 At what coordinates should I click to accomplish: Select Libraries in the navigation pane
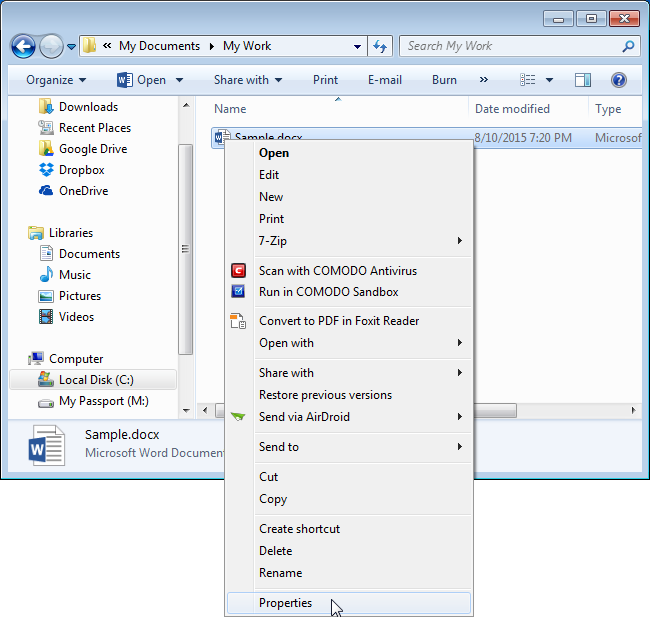click(x=61, y=233)
